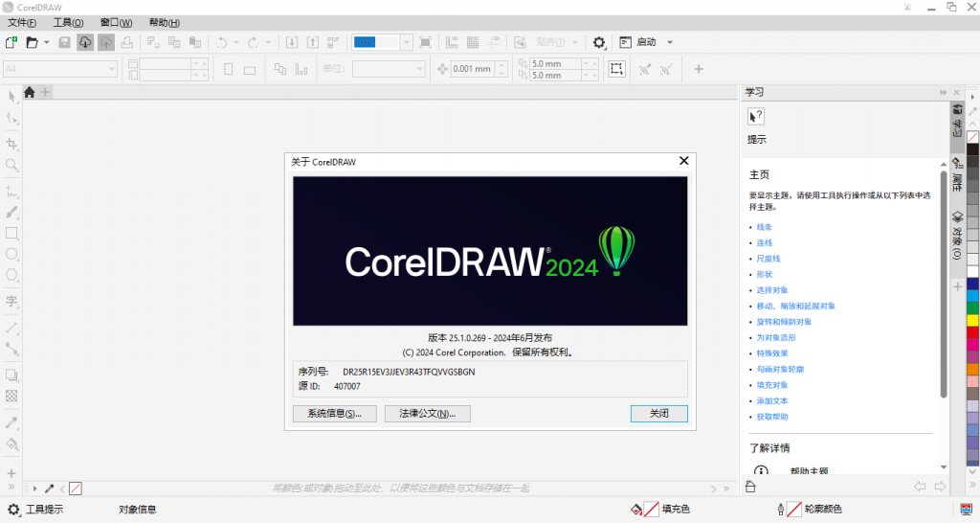Toggle the show guidelines icon
The width and height of the screenshot is (980, 523).
494,42
